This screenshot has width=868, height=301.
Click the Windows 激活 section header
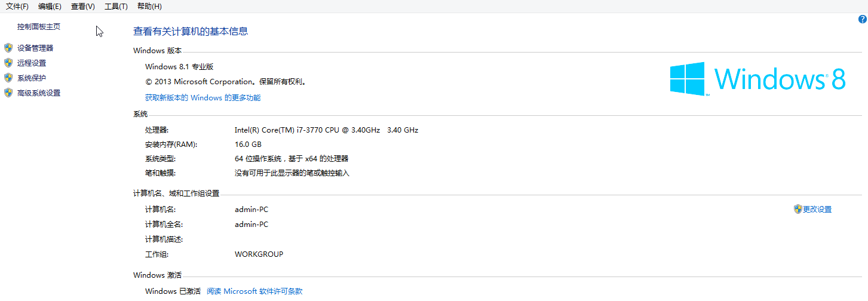[157, 275]
